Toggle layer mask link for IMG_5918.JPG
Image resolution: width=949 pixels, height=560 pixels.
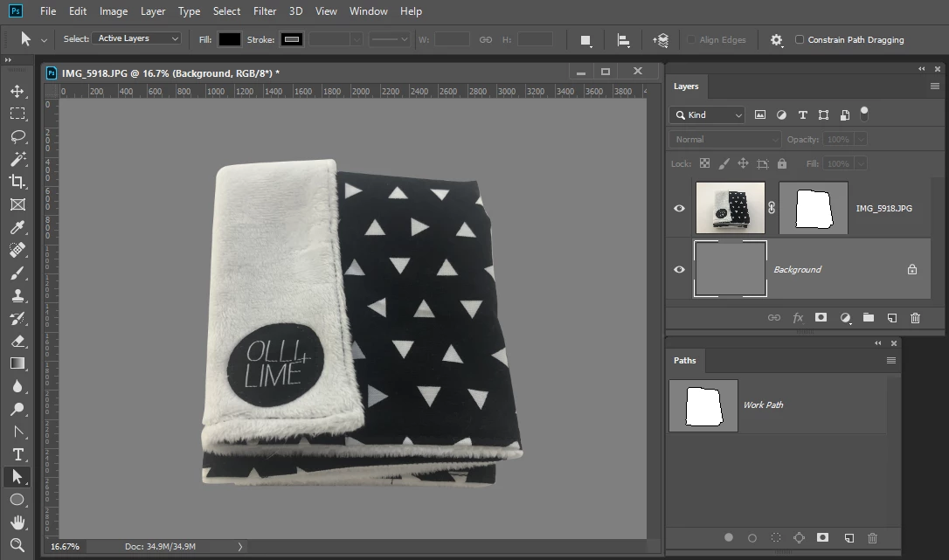(x=772, y=208)
